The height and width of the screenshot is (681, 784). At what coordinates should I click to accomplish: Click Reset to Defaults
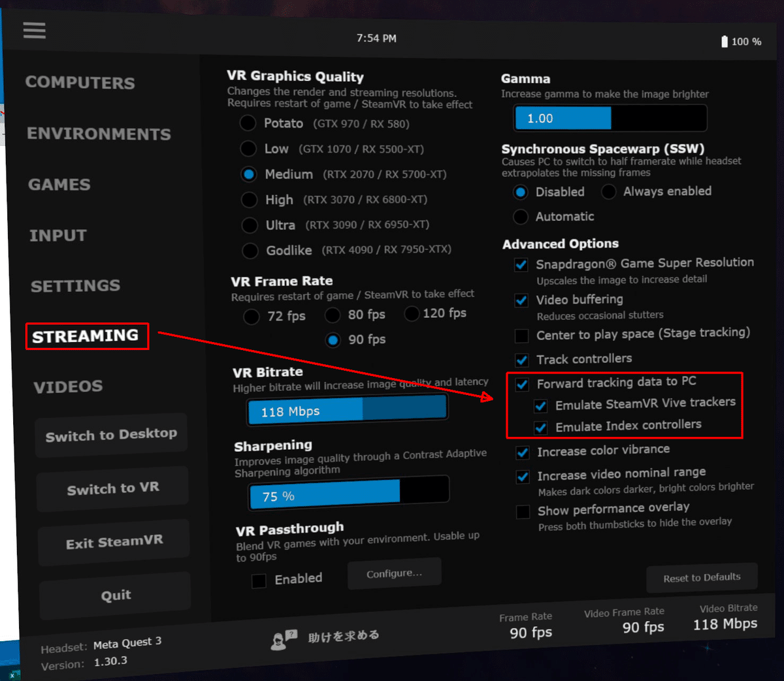click(x=702, y=578)
